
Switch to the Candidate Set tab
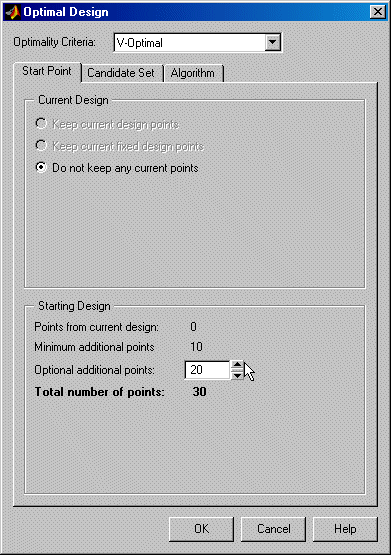(x=121, y=73)
